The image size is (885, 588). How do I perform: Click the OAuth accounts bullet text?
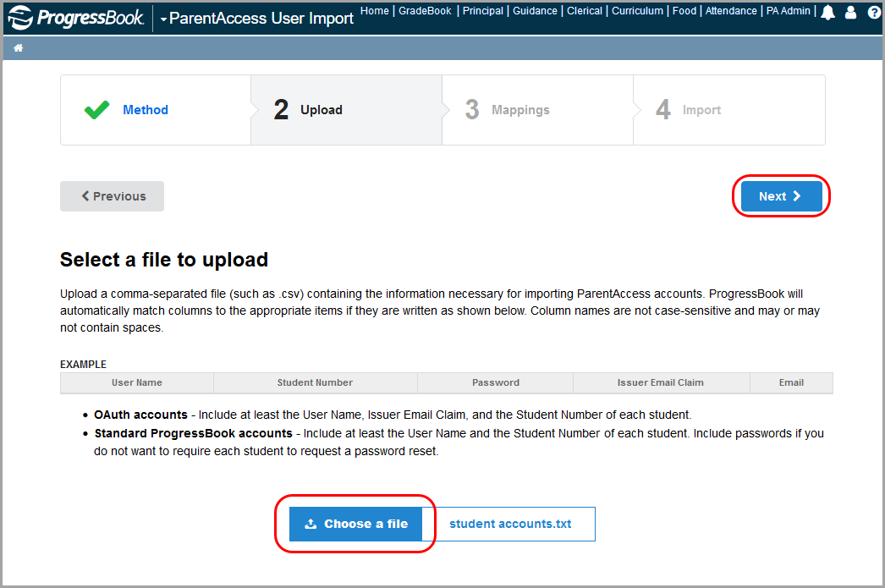coord(393,415)
